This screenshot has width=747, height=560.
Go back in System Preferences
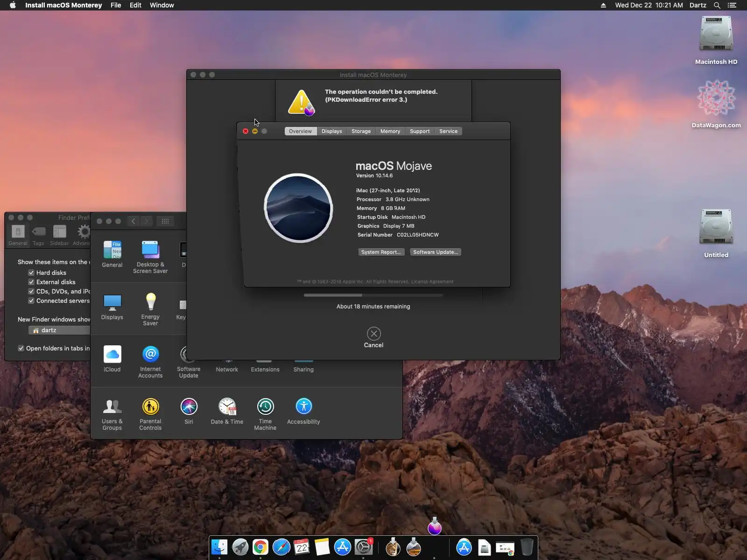[x=134, y=221]
